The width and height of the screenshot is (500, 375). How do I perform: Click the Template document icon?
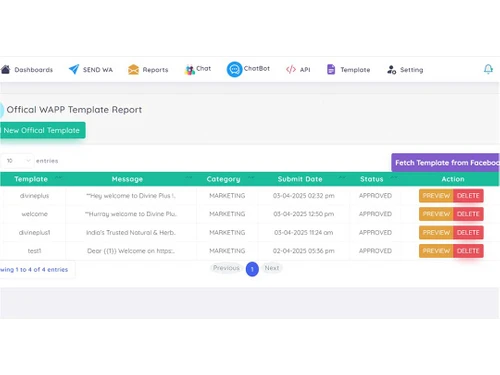(331, 69)
